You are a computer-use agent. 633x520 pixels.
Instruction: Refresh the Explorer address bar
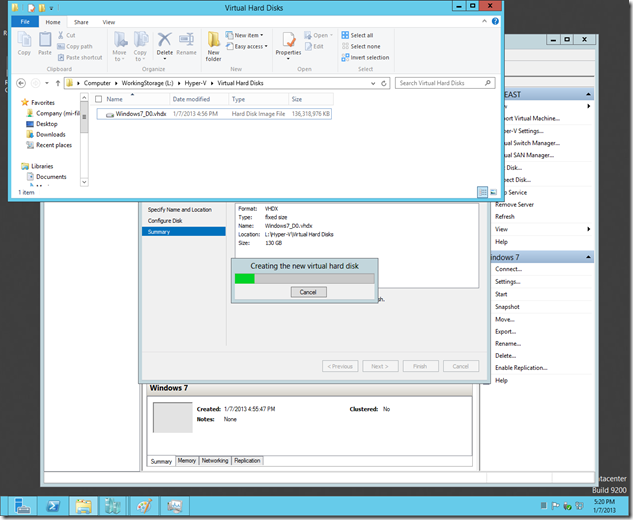(x=384, y=83)
